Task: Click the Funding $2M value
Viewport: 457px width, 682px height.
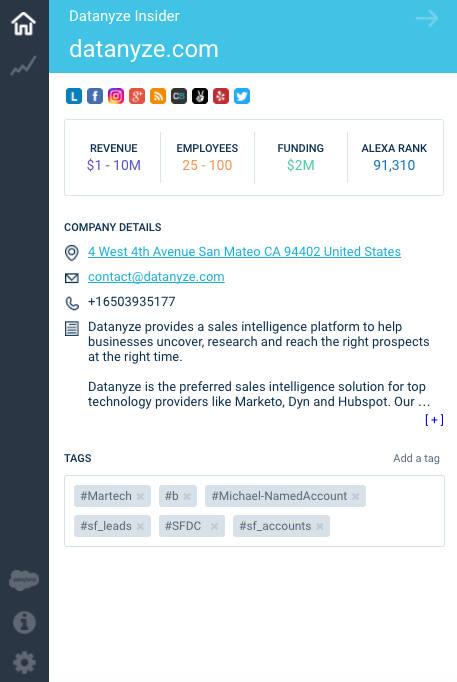Action: pos(300,165)
